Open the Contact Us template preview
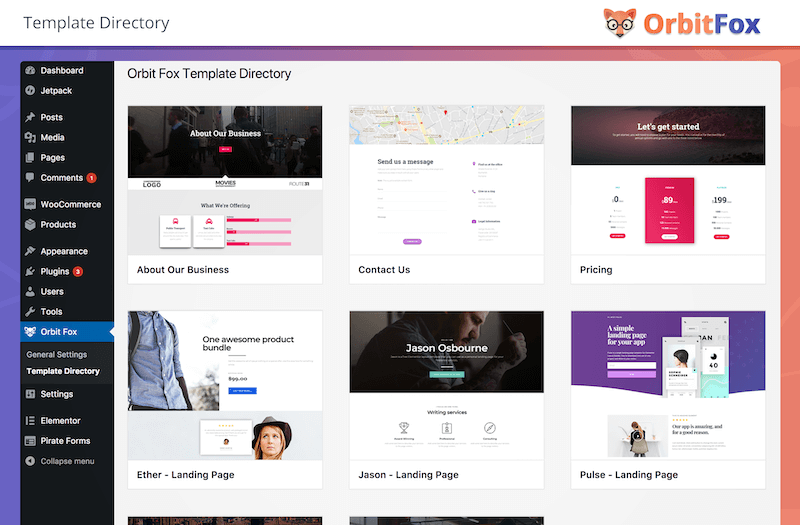 click(x=446, y=180)
